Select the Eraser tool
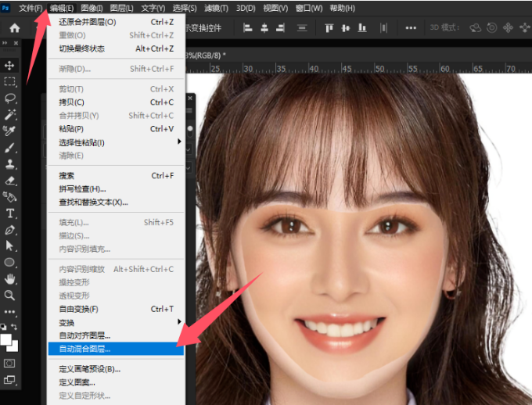 10,181
